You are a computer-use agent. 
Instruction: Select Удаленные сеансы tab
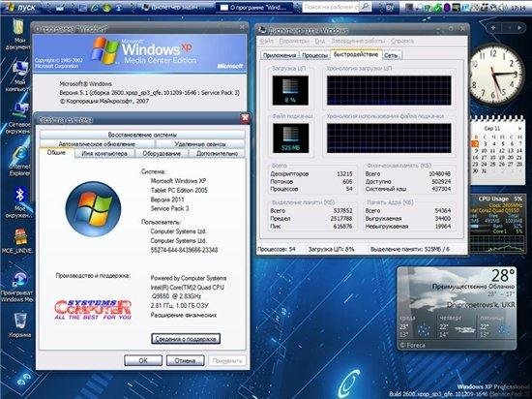point(200,144)
